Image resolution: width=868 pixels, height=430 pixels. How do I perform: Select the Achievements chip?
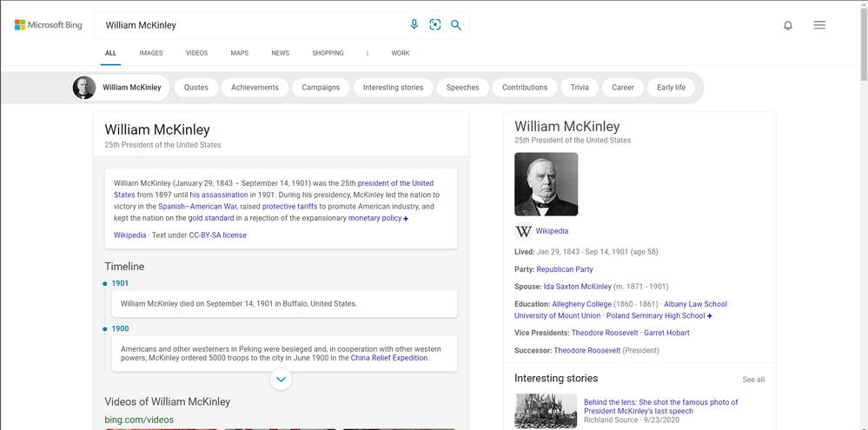pyautogui.click(x=255, y=88)
